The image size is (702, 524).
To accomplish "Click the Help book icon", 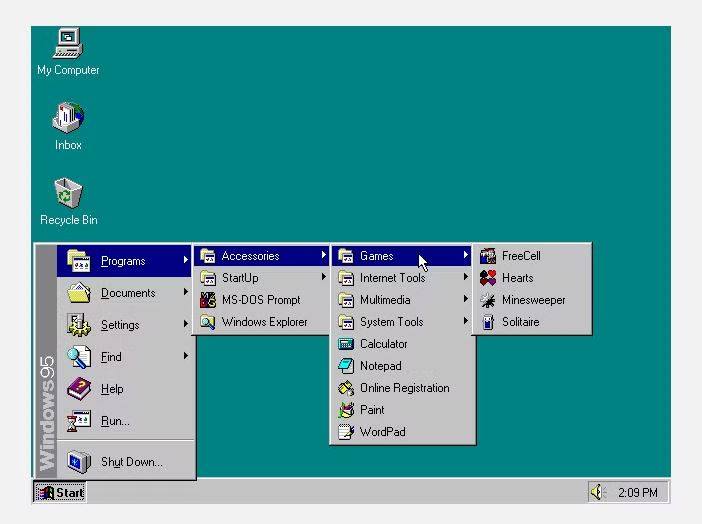I will (79, 389).
